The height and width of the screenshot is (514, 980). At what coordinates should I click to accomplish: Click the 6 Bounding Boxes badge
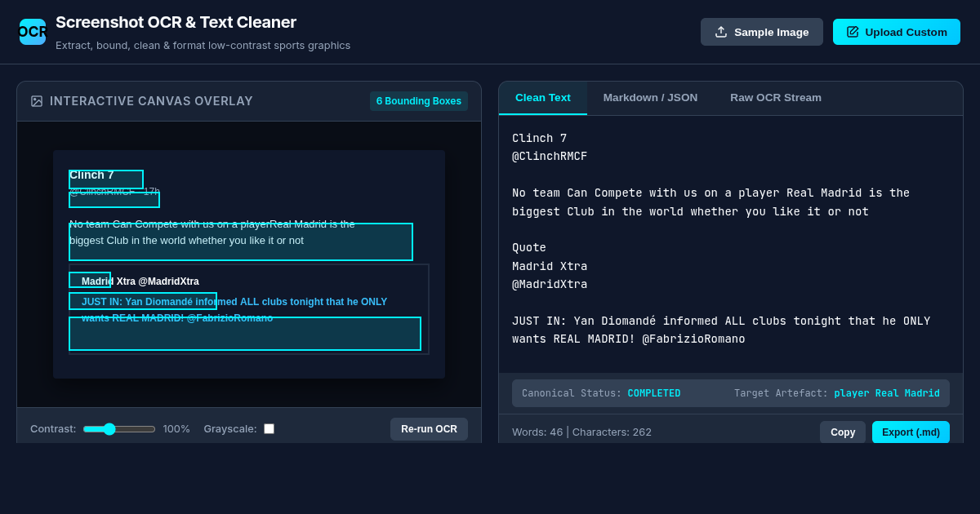(419, 101)
